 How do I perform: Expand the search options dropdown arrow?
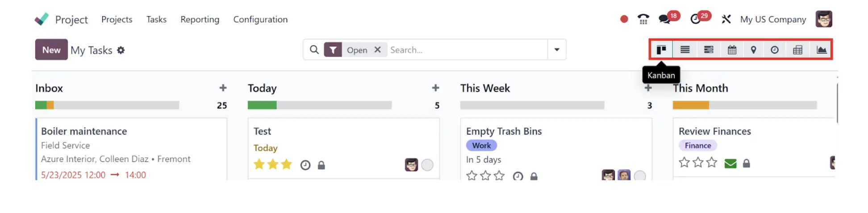tap(557, 50)
